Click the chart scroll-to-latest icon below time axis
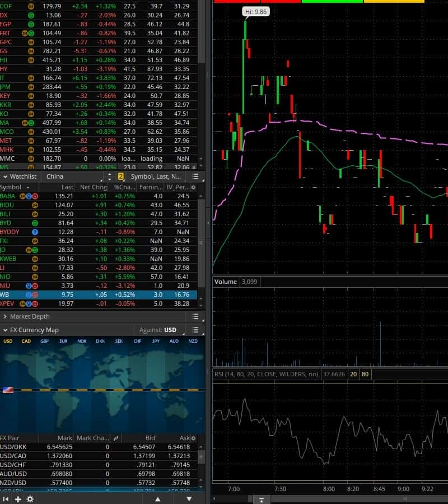This screenshot has width=448, height=504. click(261, 499)
